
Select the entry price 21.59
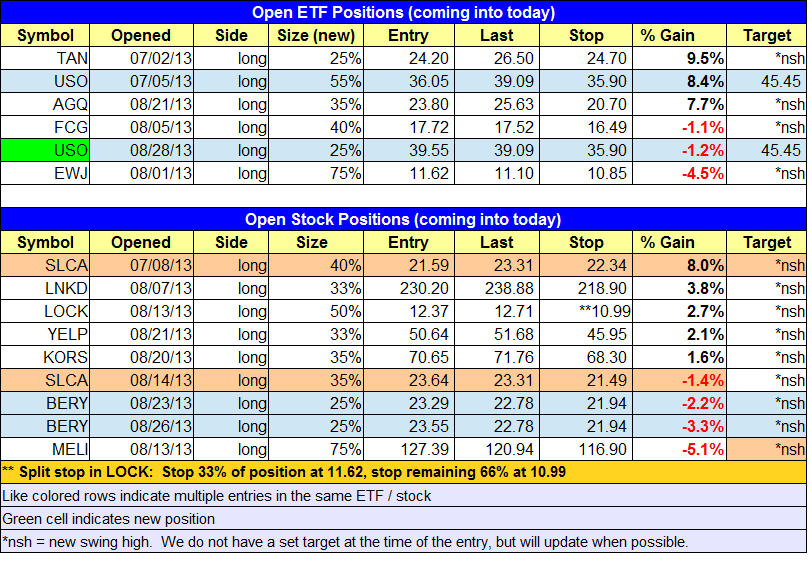(x=409, y=265)
